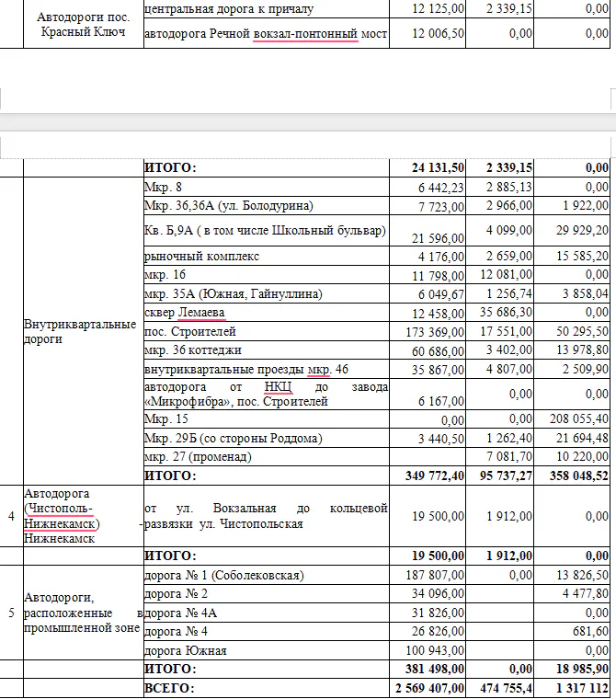Image resolution: width=616 pixels, height=699 pixels.
Task: Select the value 4 477,80
Action: (586, 594)
